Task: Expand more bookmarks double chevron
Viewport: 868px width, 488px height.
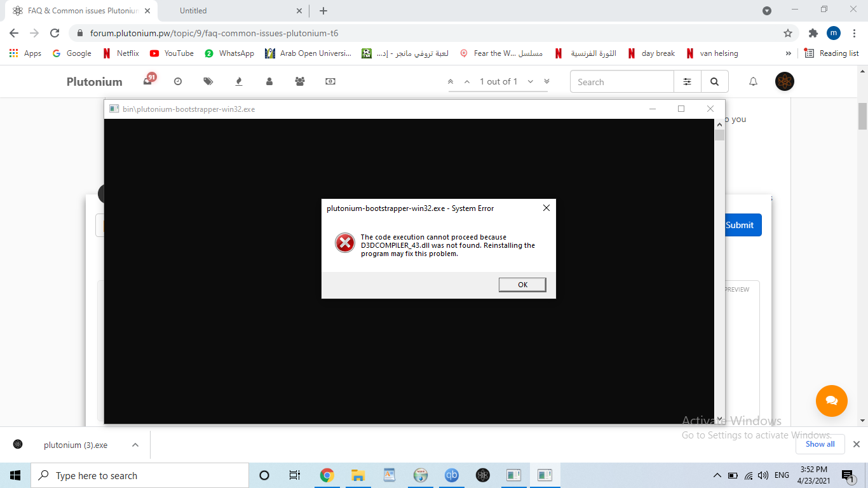Action: (x=789, y=53)
